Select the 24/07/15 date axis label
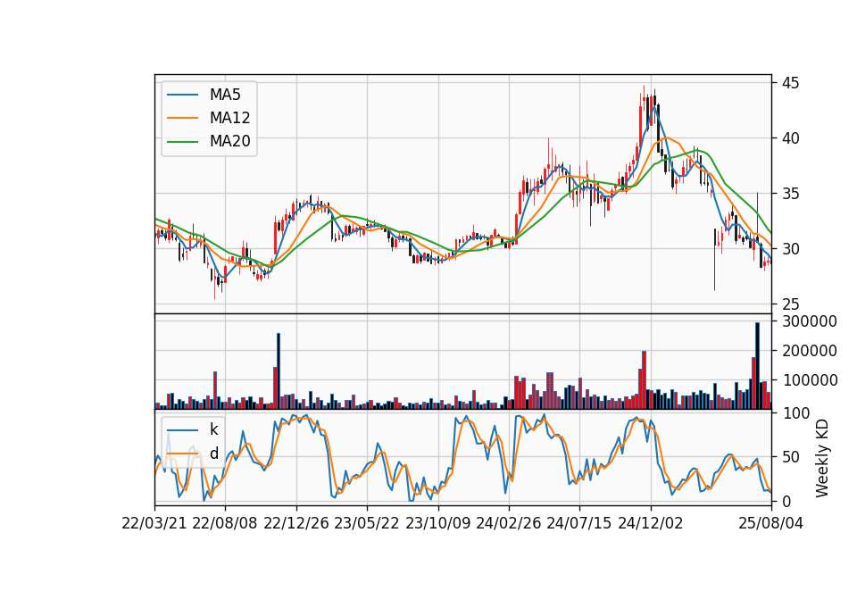The width and height of the screenshot is (857, 616). coord(579,523)
